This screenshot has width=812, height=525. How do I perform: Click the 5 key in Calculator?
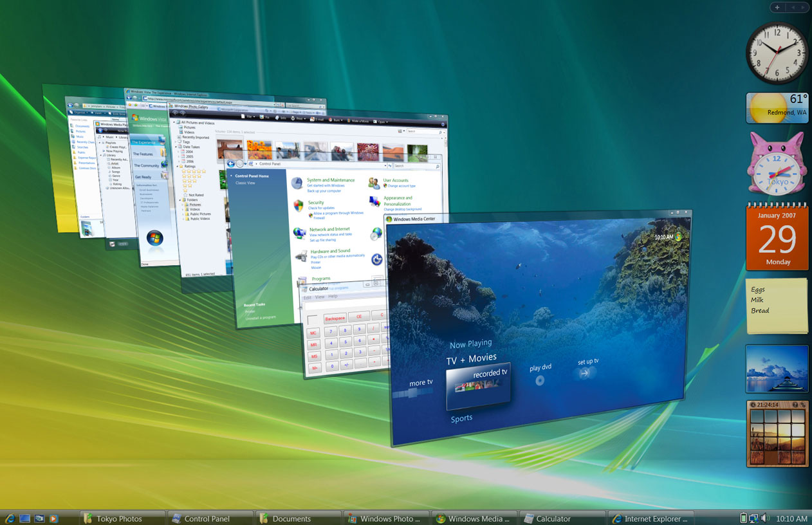coord(346,342)
